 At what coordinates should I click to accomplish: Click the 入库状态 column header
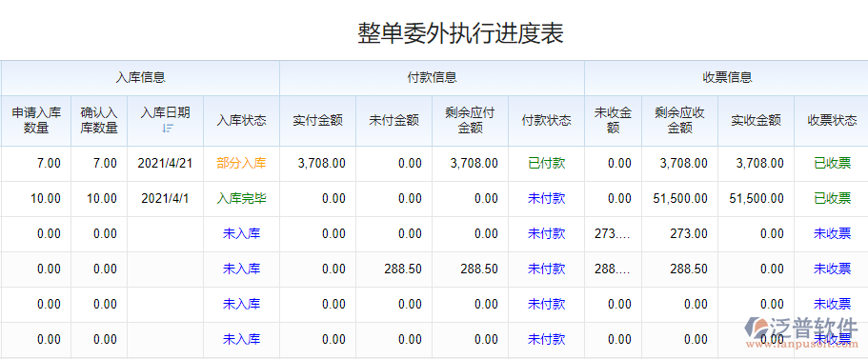tap(241, 121)
